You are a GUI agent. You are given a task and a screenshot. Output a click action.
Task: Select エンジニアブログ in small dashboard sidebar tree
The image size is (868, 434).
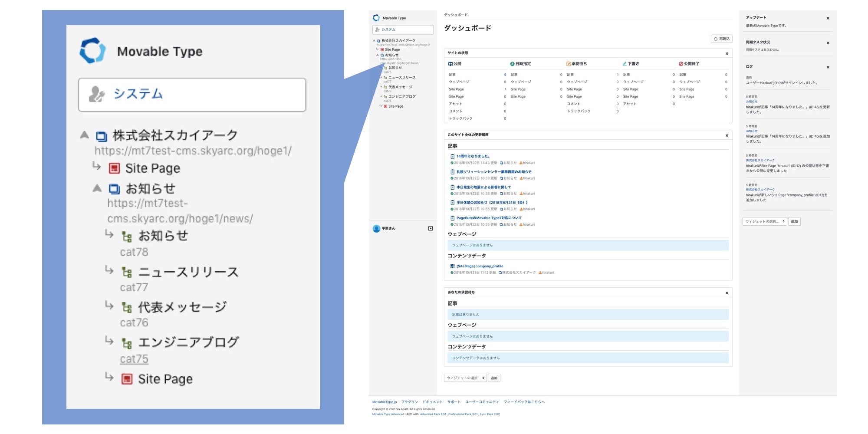click(x=402, y=96)
